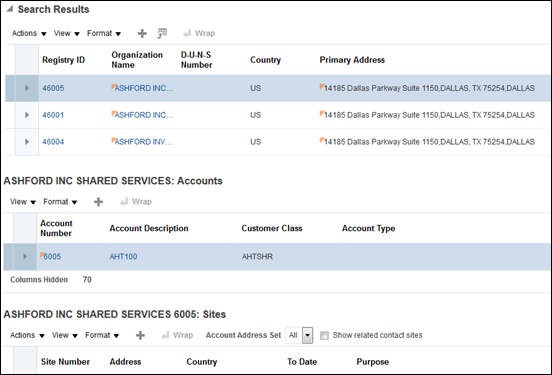
Task: Expand the account 6005 row
Action: 25,256
